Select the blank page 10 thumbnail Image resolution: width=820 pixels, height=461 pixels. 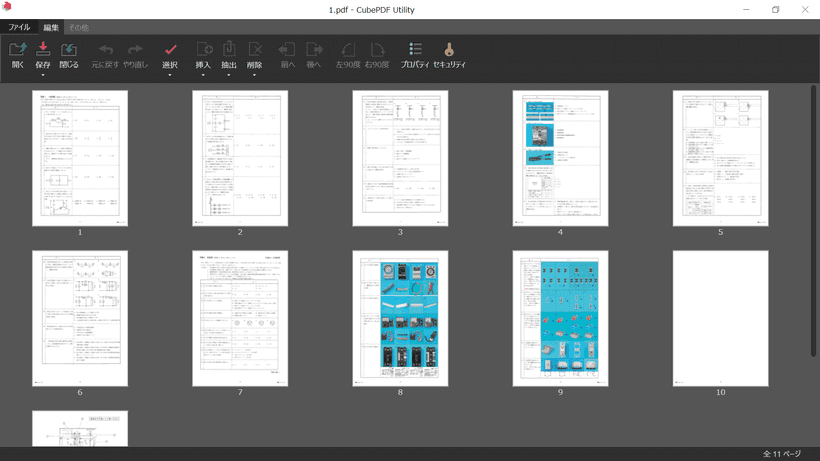click(x=721, y=318)
